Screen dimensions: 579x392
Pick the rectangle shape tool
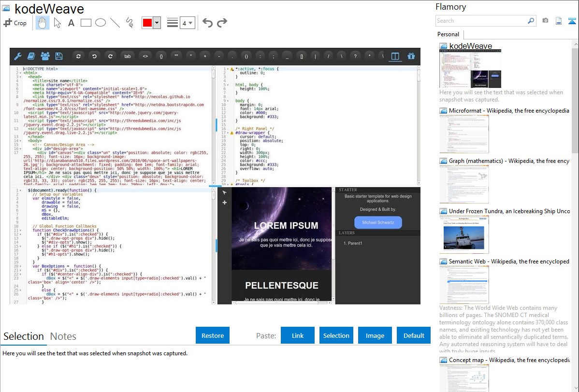86,23
